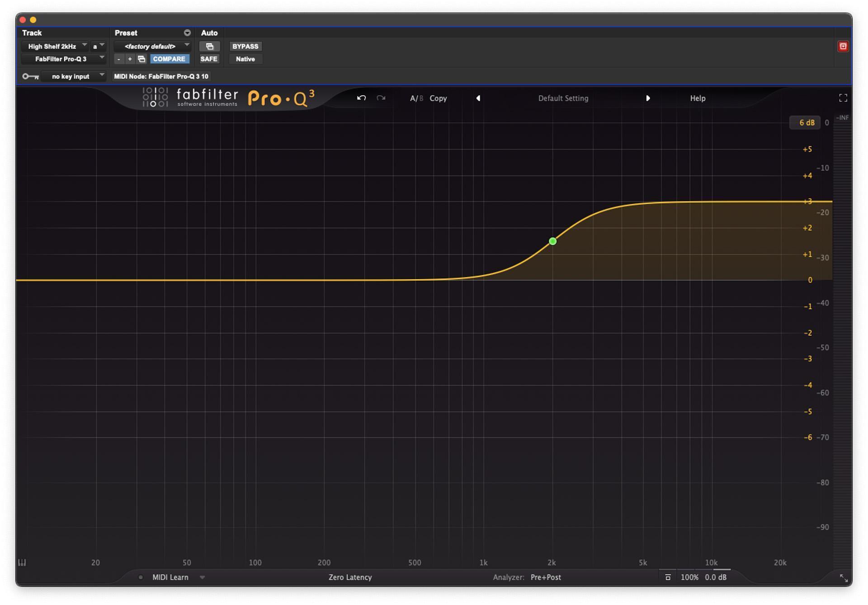Copy setting A to B using Copy
868x605 pixels.
click(438, 98)
